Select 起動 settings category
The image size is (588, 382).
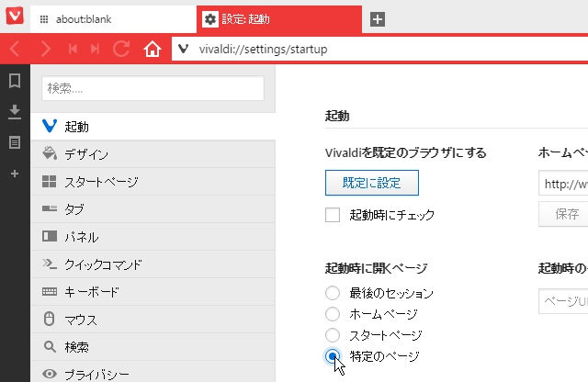(153, 127)
